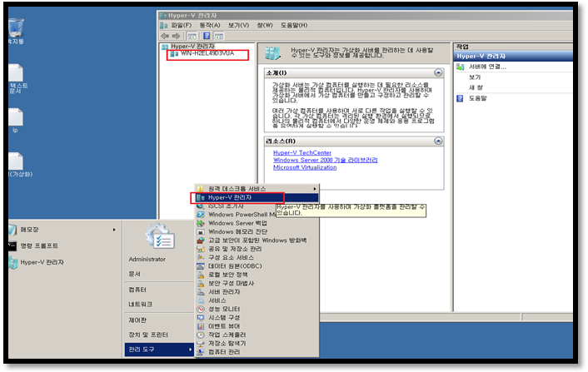Open 명령 프롬프트 from Start menu
Image resolution: width=588 pixels, height=372 pixels.
pyautogui.click(x=39, y=246)
